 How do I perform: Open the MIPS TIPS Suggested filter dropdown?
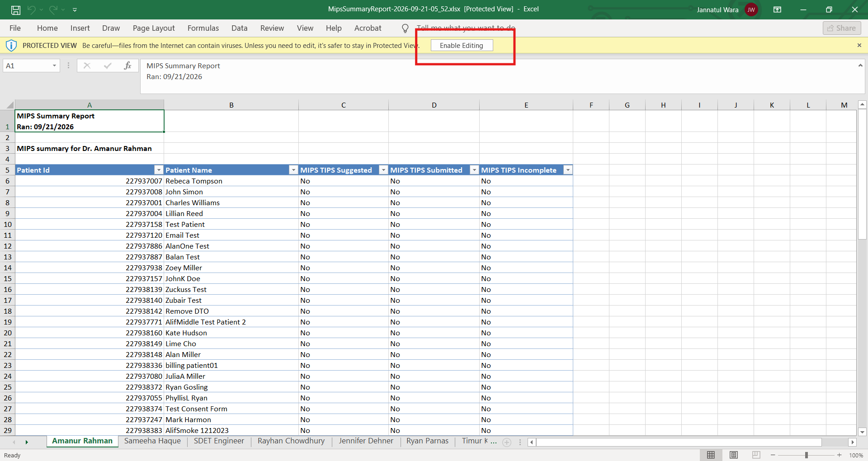383,170
